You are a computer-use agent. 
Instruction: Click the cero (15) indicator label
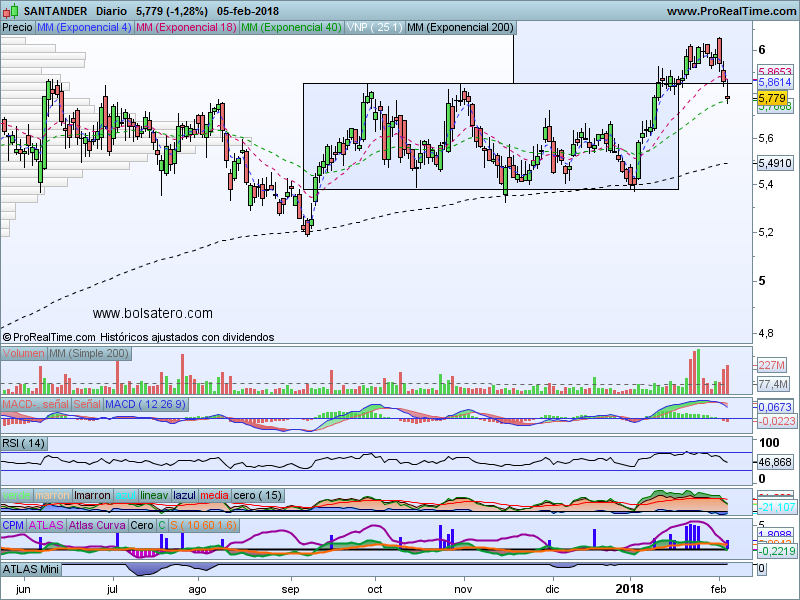click(x=259, y=495)
